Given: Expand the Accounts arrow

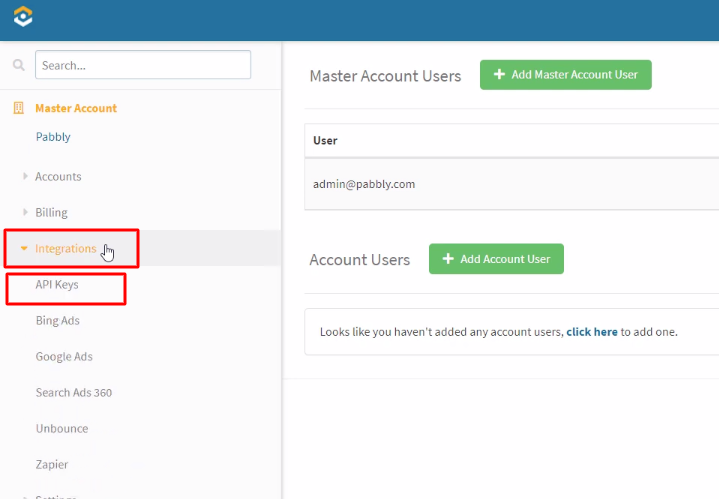Looking at the screenshot, I should coord(25,176).
